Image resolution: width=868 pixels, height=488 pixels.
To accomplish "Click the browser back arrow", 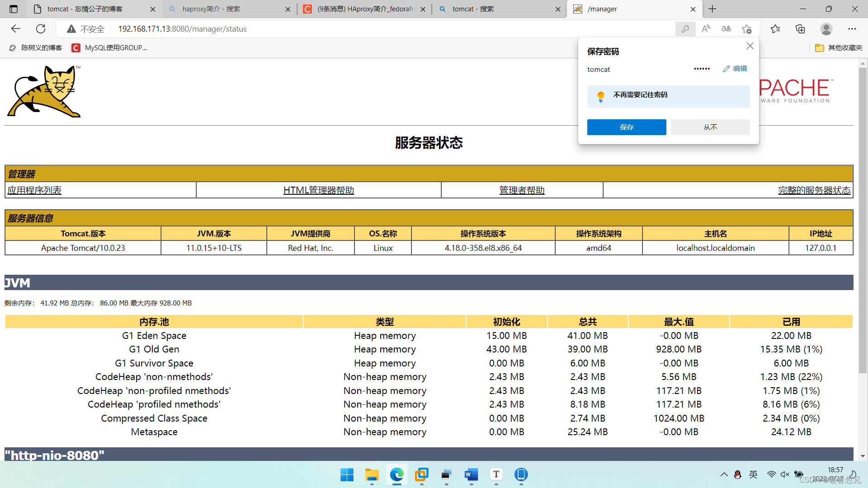I will click(16, 29).
